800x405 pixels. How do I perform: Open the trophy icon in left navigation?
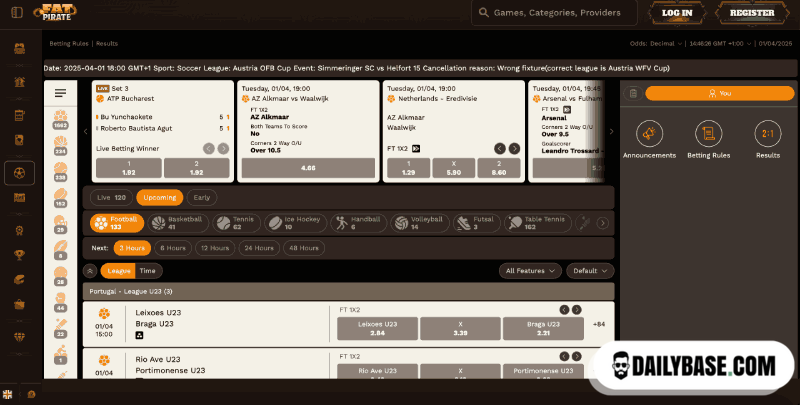click(19, 254)
